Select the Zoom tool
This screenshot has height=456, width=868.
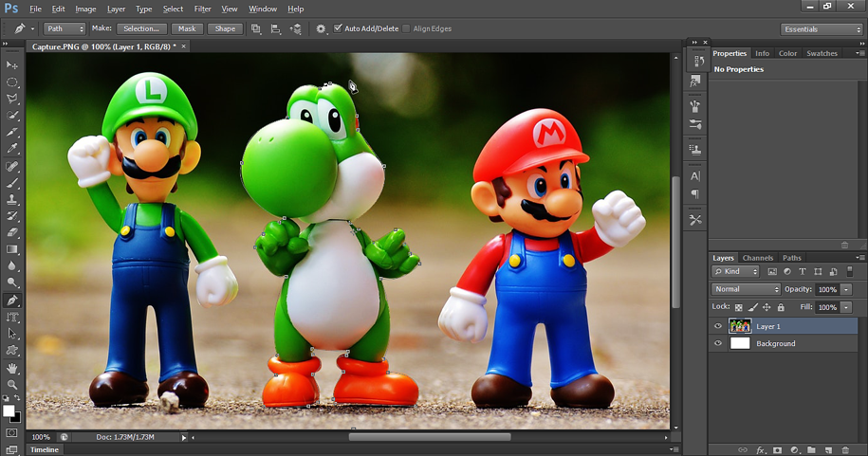coord(11,385)
